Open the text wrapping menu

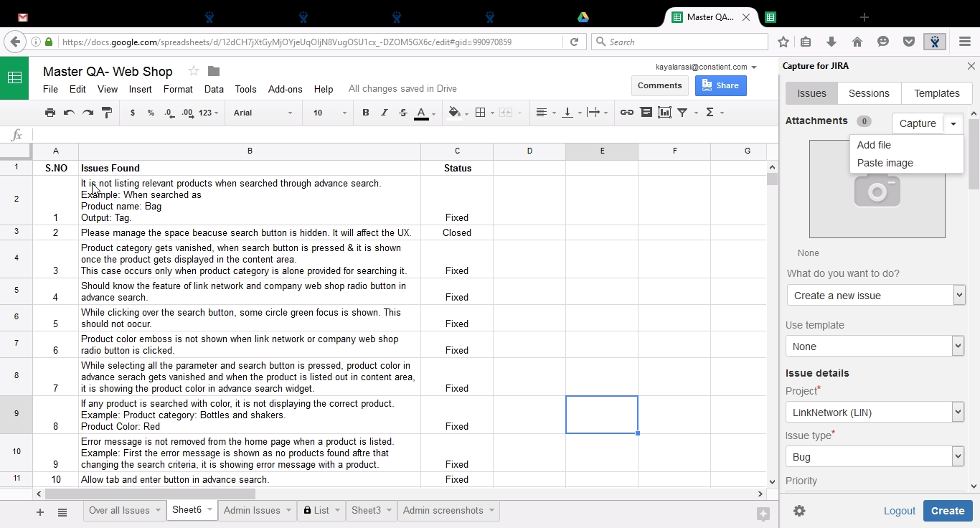[x=597, y=113]
